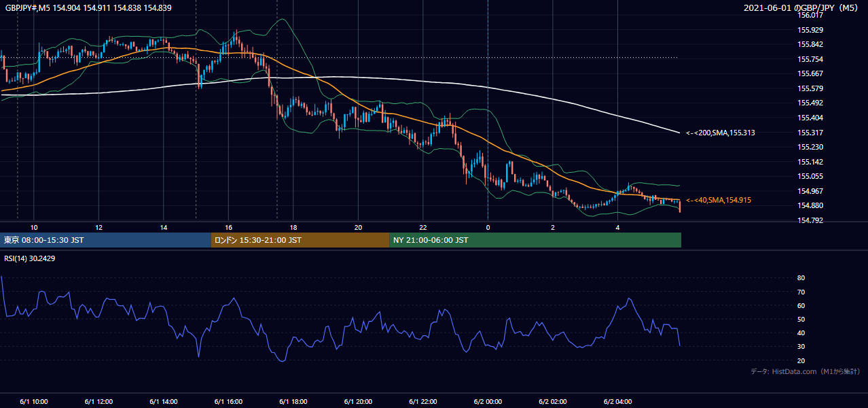868x408 pixels.
Task: Click hour tick 18 under the price chart
Action: click(x=293, y=227)
